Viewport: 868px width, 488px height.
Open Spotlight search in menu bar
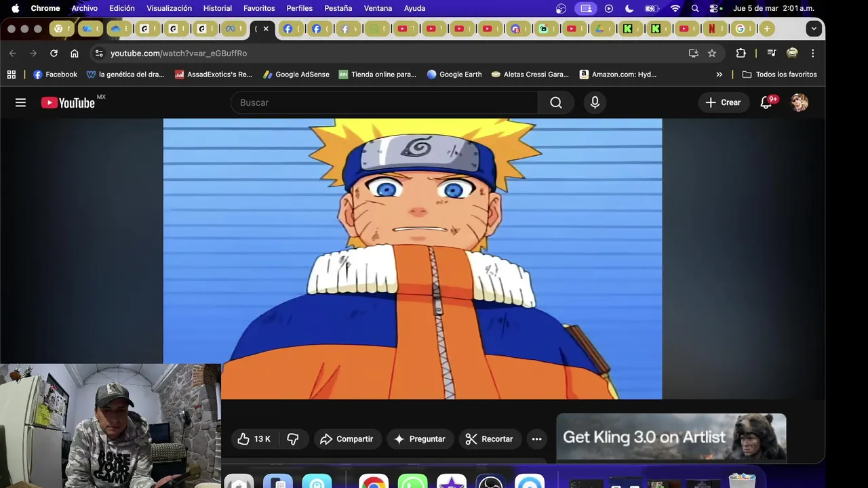695,8
